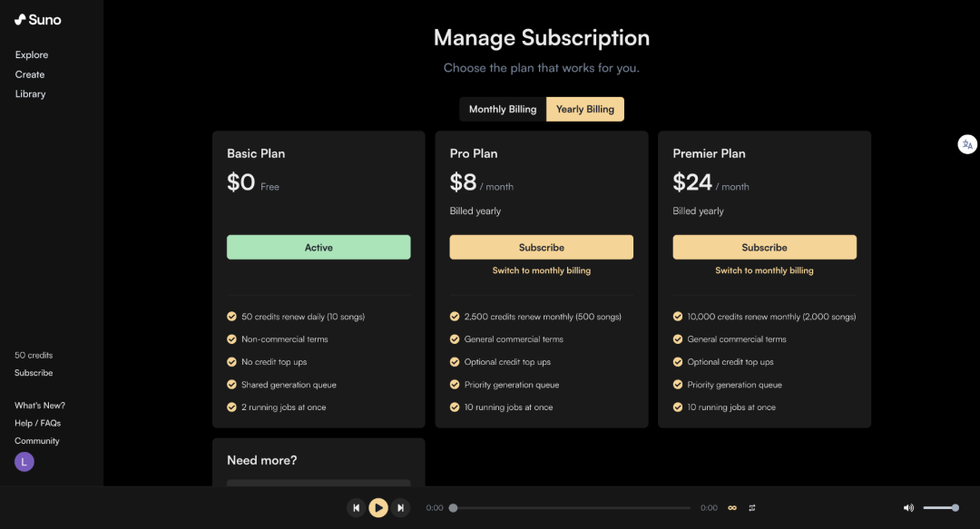Click the $0 price on Basic Plan
This screenshot has width=980, height=529.
tap(241, 182)
